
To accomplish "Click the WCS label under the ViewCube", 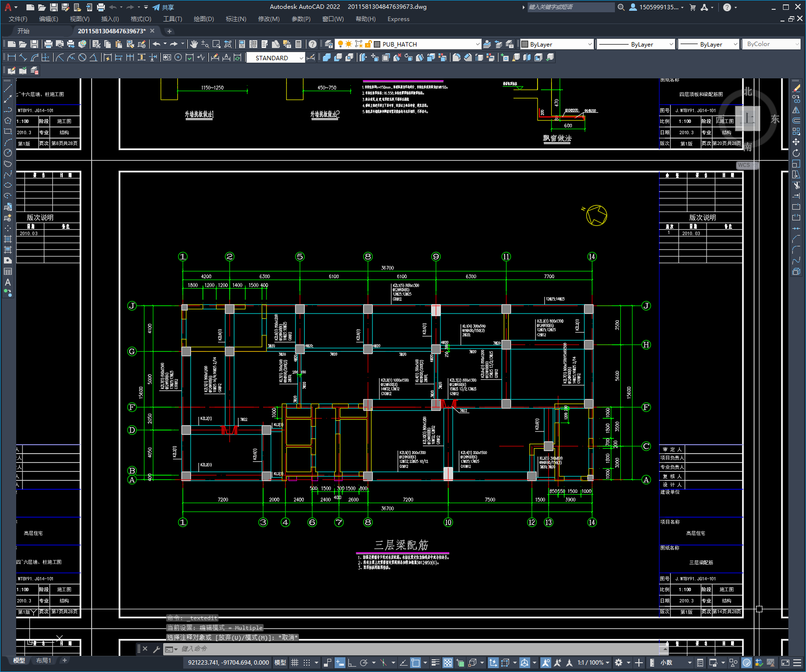I will pos(744,165).
